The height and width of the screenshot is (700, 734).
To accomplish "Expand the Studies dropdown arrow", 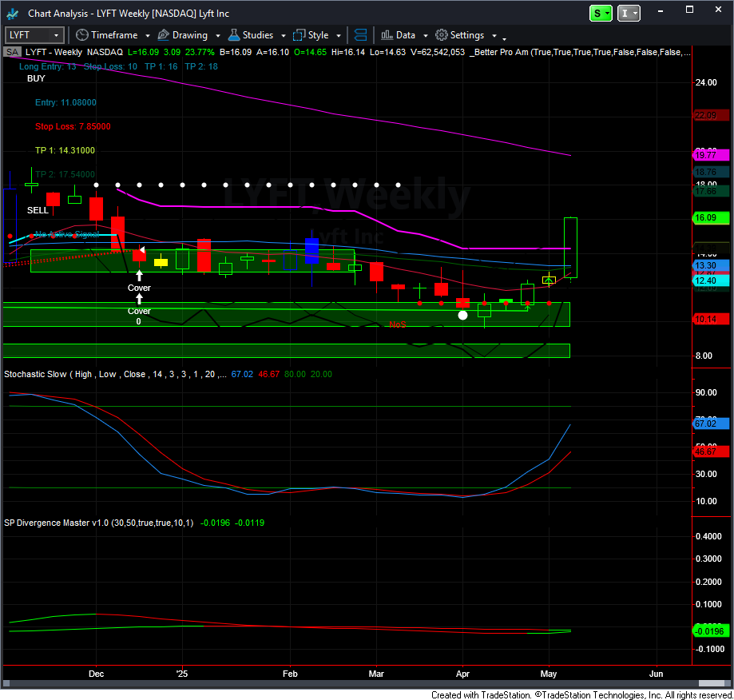I will point(281,35).
